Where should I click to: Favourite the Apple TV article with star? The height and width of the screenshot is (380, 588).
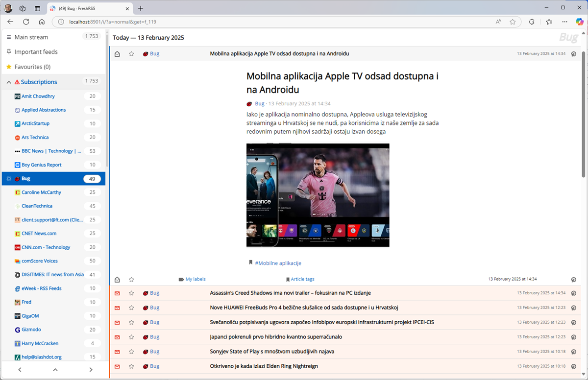tap(131, 54)
